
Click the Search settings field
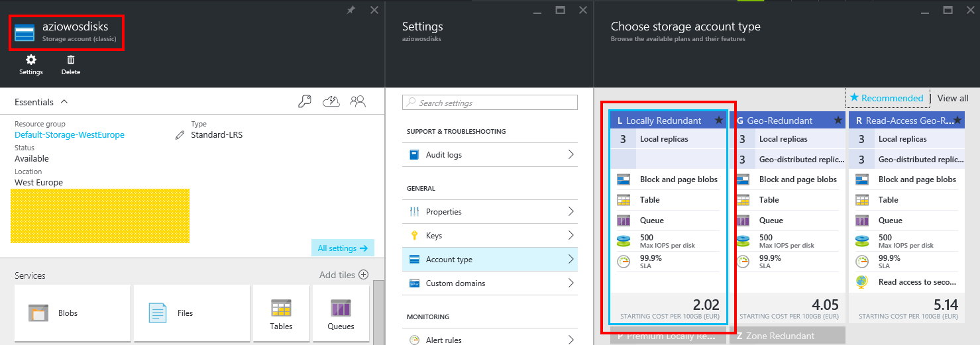(490, 103)
